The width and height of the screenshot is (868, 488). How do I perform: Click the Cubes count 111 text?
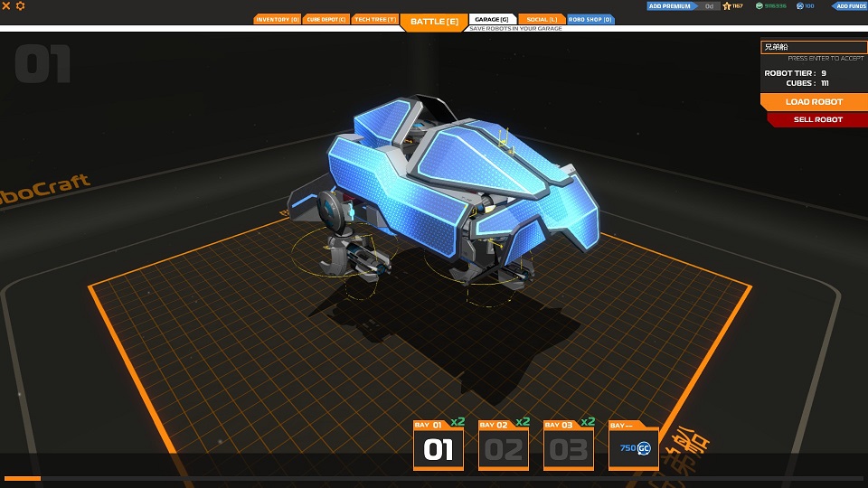pyautogui.click(x=825, y=83)
